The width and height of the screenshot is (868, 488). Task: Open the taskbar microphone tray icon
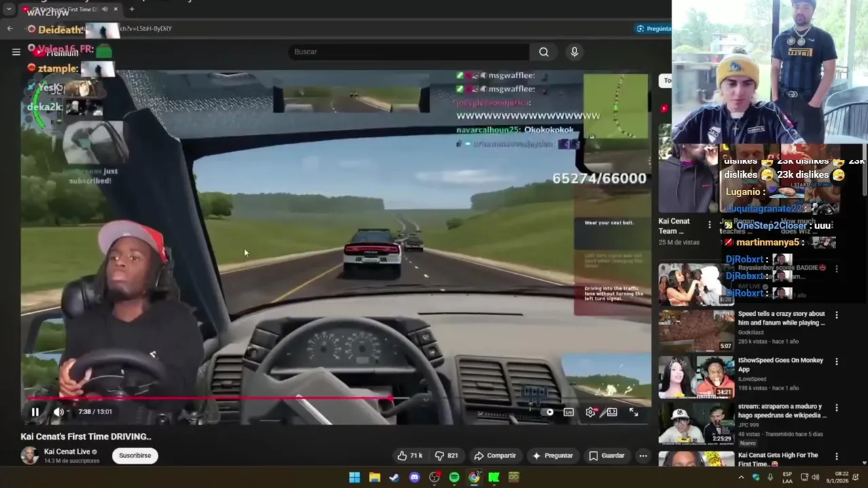click(x=770, y=477)
